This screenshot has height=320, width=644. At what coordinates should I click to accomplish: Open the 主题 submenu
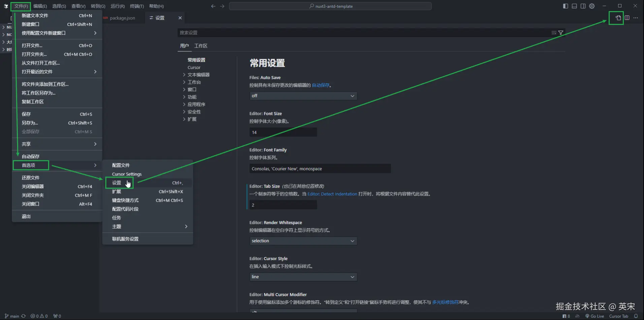[148, 226]
